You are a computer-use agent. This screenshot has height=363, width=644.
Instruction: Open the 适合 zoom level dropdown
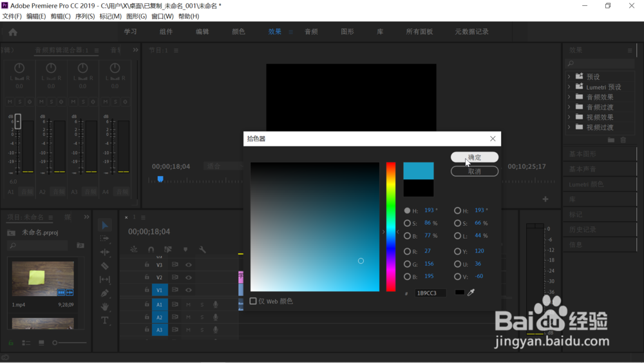pos(224,166)
